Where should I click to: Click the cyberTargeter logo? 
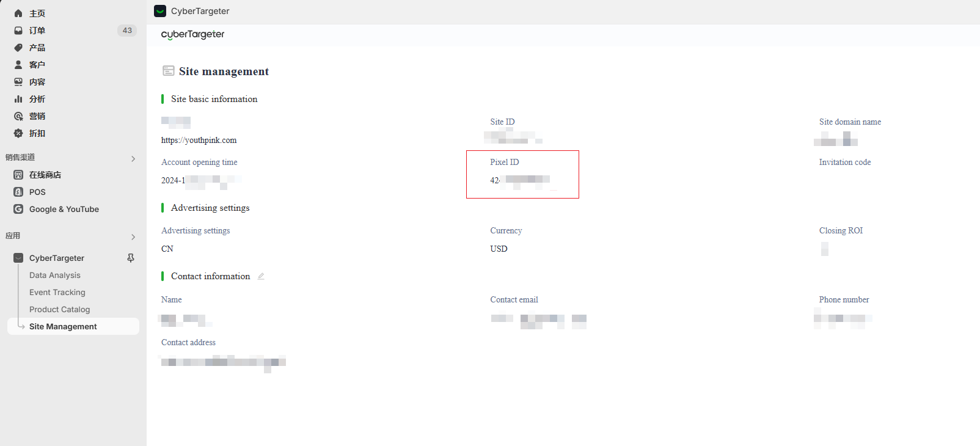pyautogui.click(x=192, y=35)
